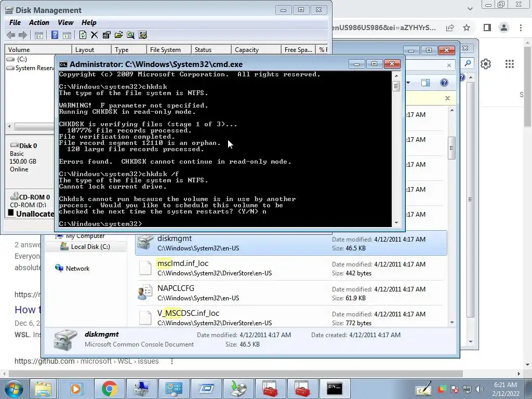
Task: Open Properties icon in Disk Management toolbar
Action: (x=107, y=35)
